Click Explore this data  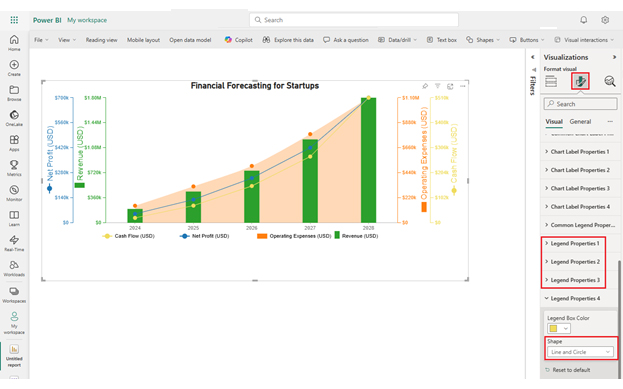288,40
